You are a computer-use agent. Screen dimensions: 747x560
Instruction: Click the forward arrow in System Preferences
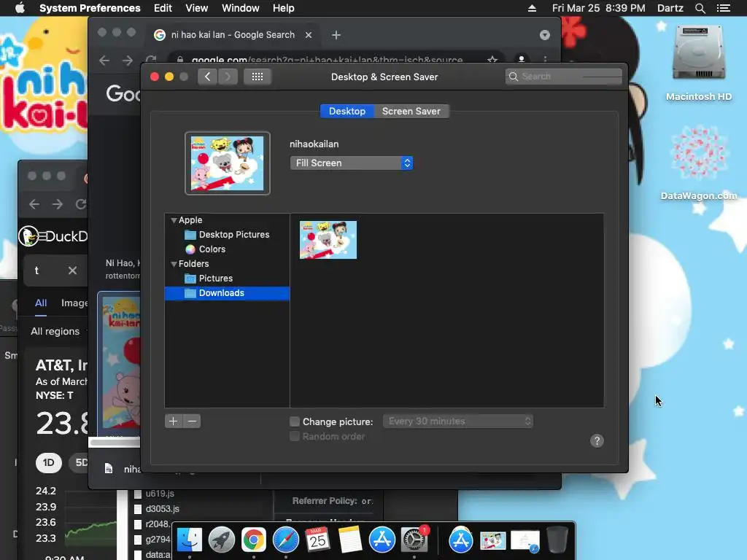pyautogui.click(x=228, y=77)
